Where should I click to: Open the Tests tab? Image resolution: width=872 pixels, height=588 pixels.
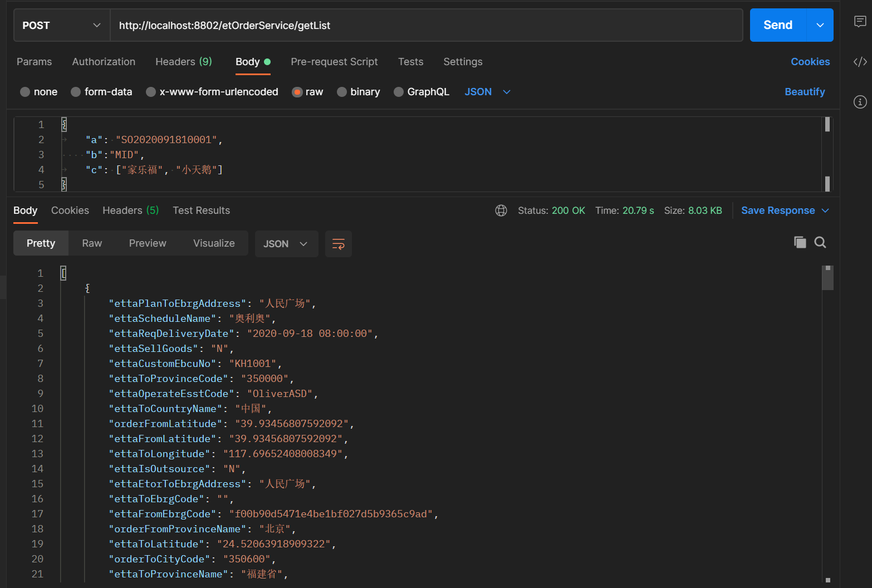tap(410, 62)
